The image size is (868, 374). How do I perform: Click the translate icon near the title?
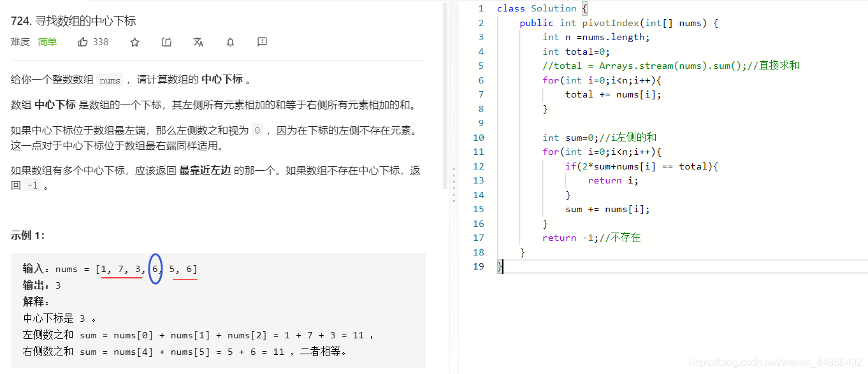pos(198,41)
